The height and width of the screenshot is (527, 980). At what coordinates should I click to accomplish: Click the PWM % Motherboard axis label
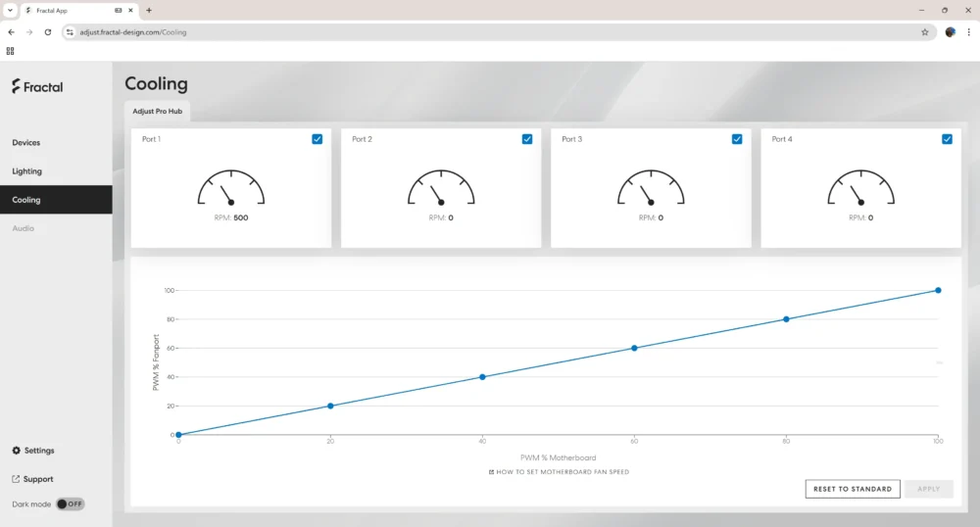(559, 457)
